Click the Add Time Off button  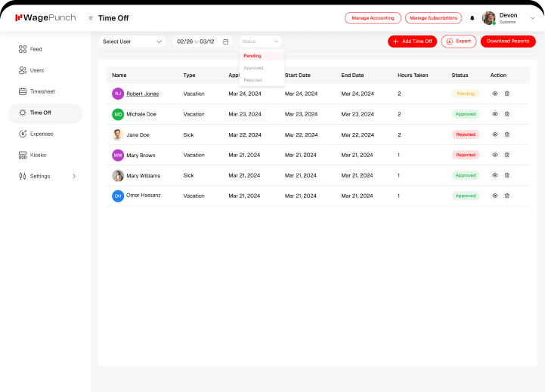click(412, 42)
